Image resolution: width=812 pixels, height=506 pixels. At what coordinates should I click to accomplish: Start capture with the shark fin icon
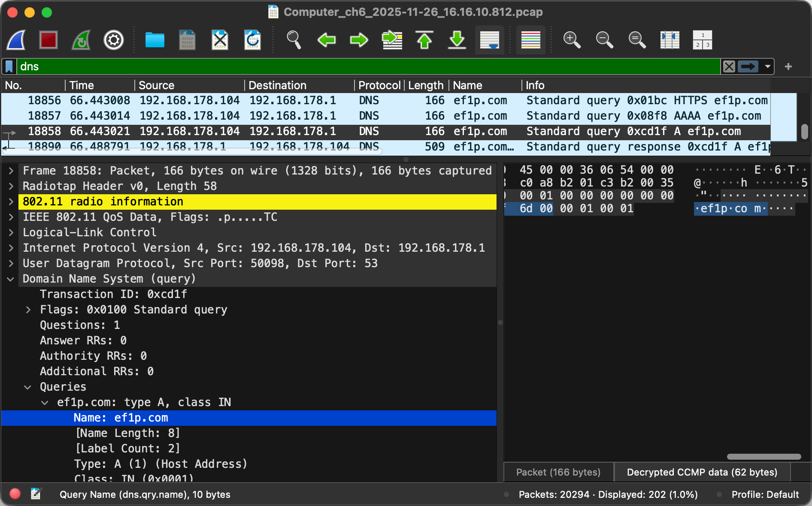(16, 40)
